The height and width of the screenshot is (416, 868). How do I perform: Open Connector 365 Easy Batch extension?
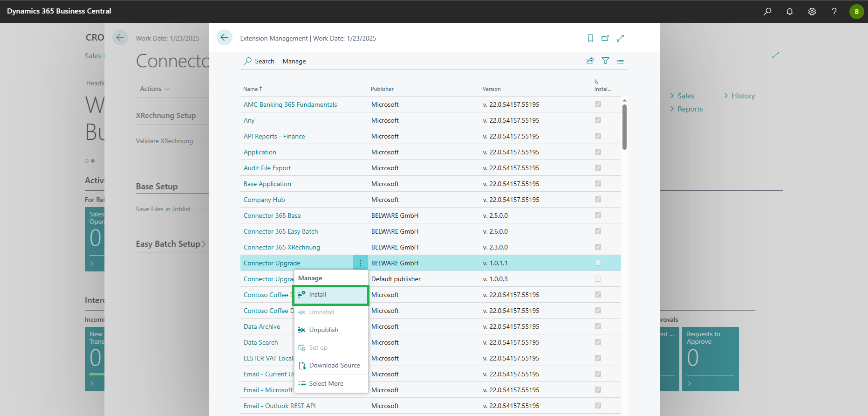pos(281,232)
